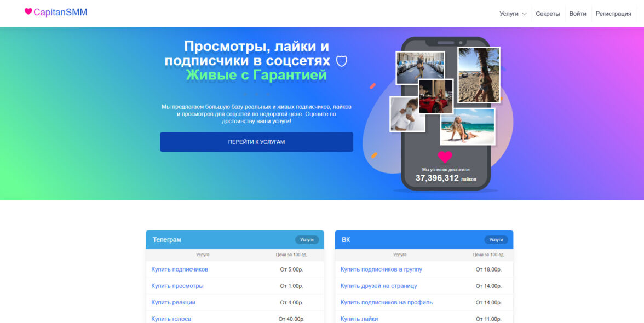The width and height of the screenshot is (644, 323).
Task: Open Купить друзей на страницу link
Action: [x=379, y=286]
